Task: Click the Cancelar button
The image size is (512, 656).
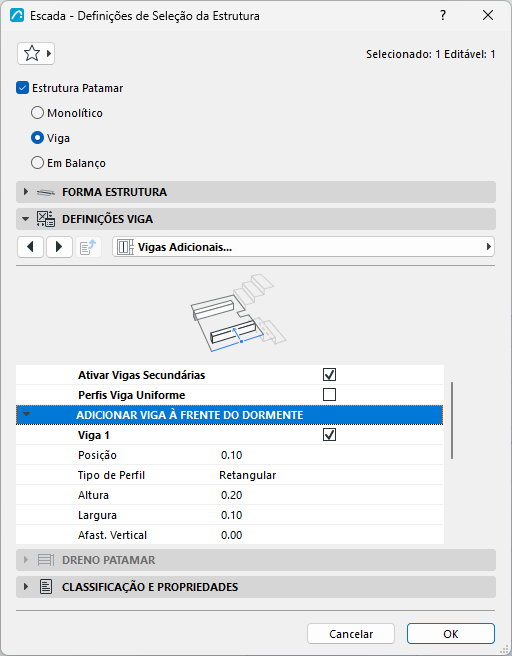Action: [x=351, y=634]
